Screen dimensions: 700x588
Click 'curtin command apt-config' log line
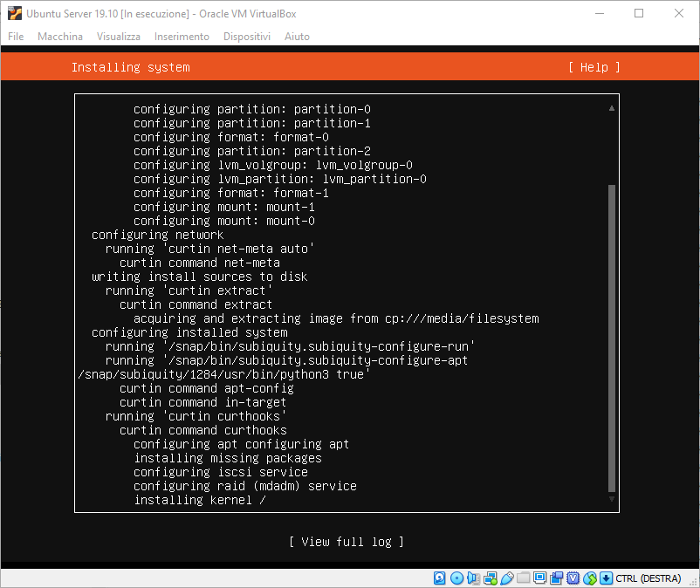207,388
